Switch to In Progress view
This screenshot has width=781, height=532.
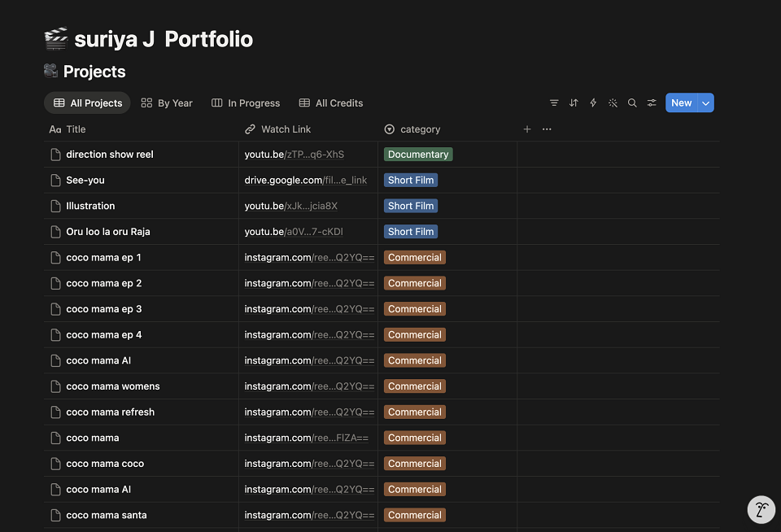[246, 103]
